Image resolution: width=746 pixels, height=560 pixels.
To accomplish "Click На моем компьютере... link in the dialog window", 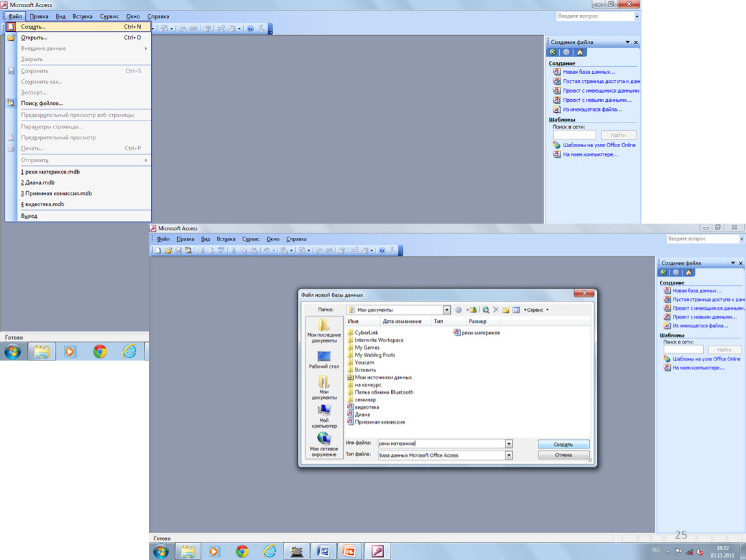I will 699,368.
